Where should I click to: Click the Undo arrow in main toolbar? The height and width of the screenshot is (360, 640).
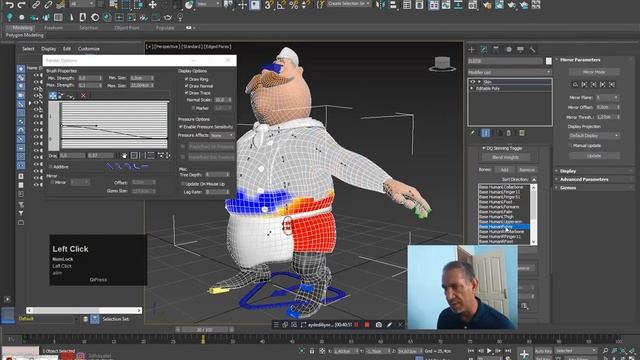point(9,4)
